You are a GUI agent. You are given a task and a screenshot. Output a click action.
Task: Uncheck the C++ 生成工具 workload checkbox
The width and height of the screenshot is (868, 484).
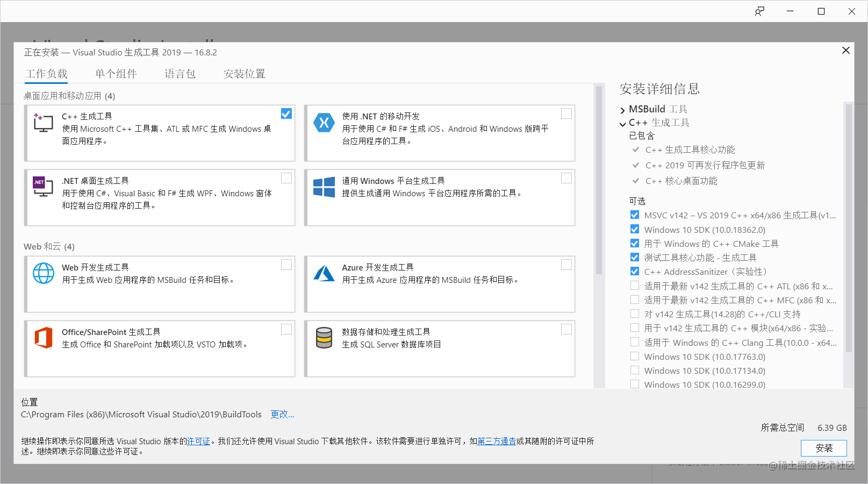coord(286,113)
